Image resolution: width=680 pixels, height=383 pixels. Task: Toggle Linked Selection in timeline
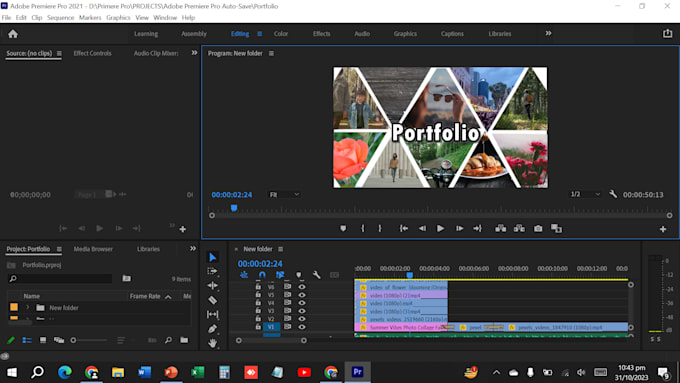coord(280,275)
